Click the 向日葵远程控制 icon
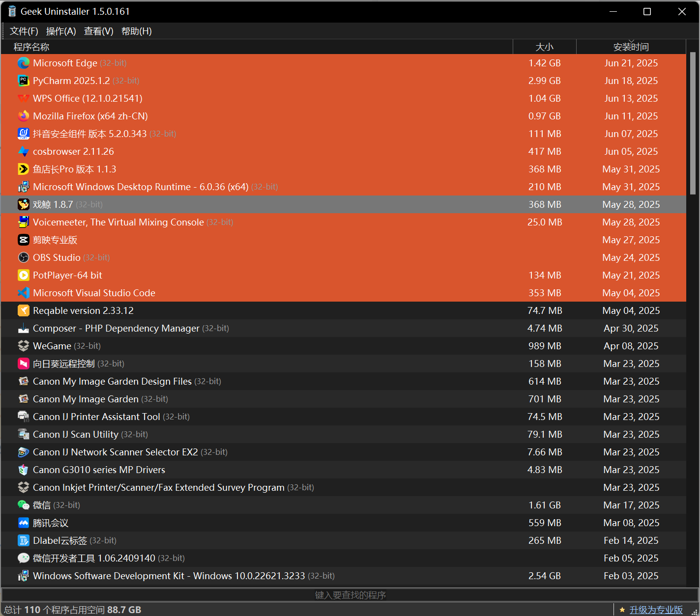The width and height of the screenshot is (700, 616). 24,364
